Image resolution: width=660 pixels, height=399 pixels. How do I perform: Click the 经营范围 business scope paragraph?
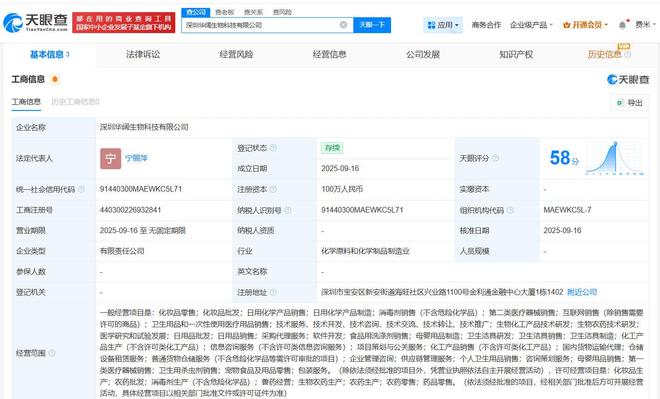(x=372, y=353)
